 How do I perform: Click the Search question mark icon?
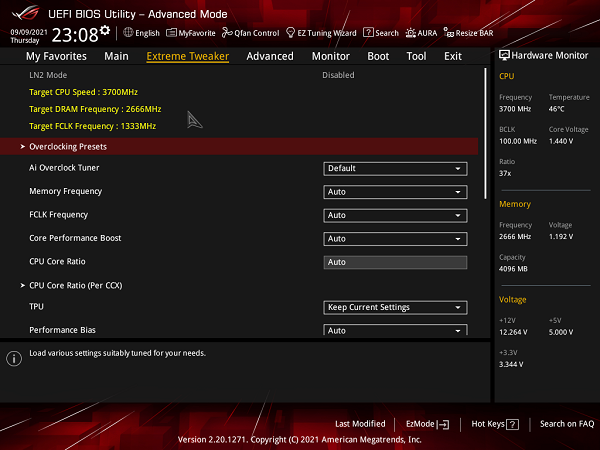pos(368,33)
